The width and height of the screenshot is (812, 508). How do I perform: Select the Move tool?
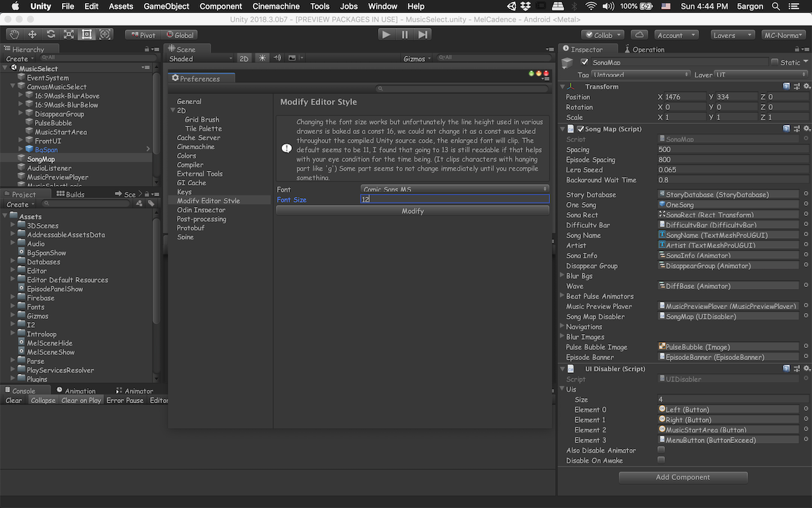(x=32, y=34)
